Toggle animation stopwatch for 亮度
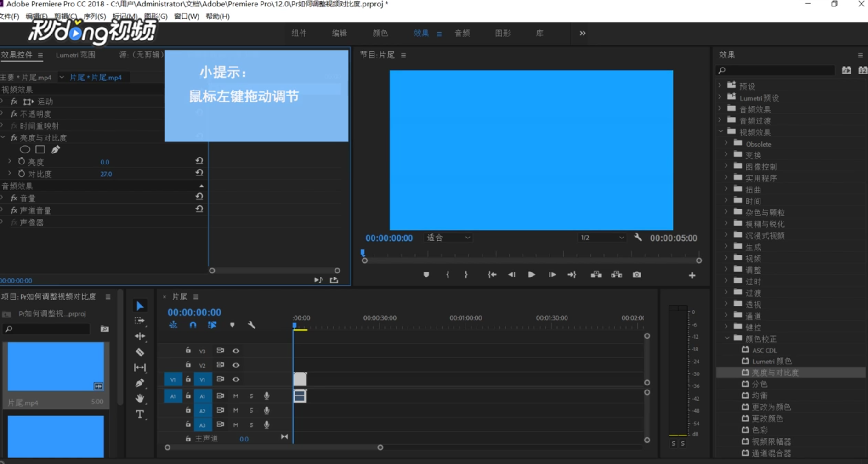Image resolution: width=868 pixels, height=464 pixels. click(22, 161)
